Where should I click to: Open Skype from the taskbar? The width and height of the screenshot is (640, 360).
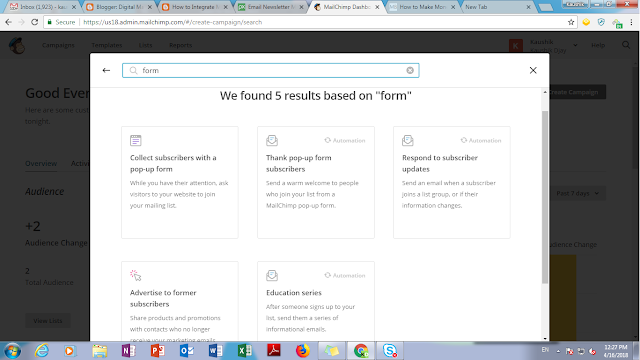pyautogui.click(x=390, y=351)
